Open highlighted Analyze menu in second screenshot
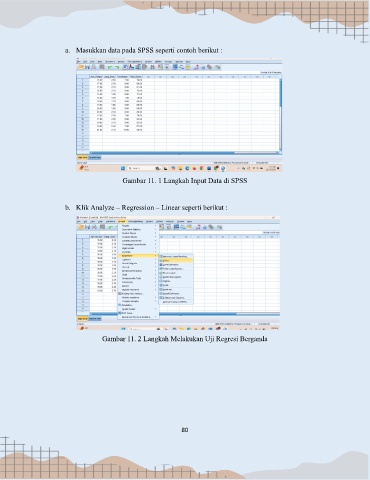370x480 pixels. (123, 221)
